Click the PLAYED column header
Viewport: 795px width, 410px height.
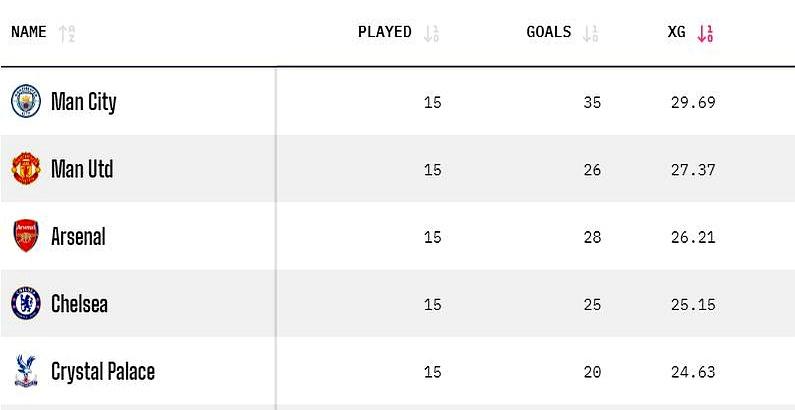(x=385, y=32)
